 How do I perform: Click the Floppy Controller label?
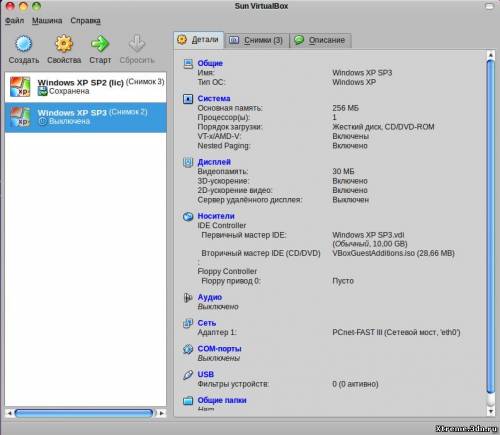tap(227, 272)
